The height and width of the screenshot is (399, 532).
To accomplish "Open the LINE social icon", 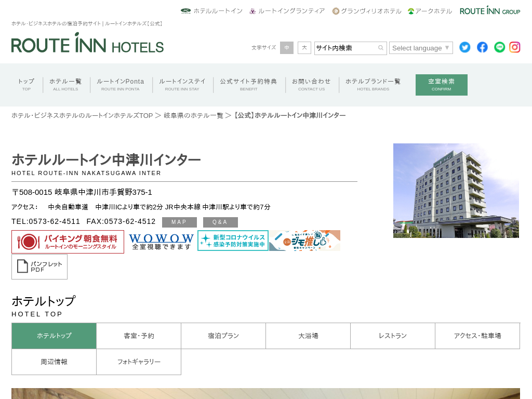I will [499, 47].
